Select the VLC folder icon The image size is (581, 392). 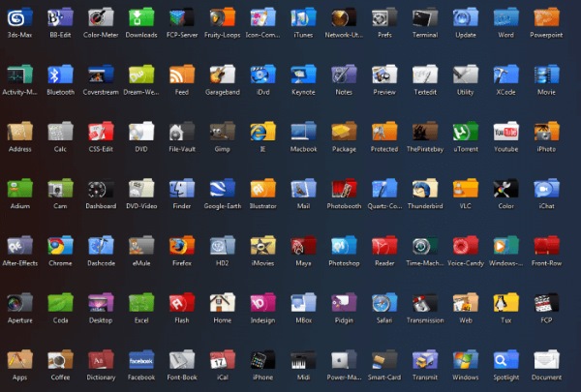tap(465, 189)
